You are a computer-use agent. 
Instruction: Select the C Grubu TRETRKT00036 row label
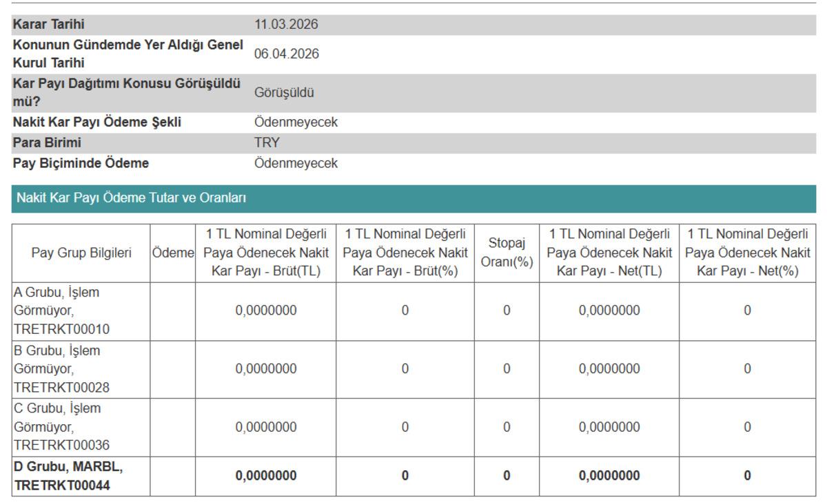click(61, 427)
